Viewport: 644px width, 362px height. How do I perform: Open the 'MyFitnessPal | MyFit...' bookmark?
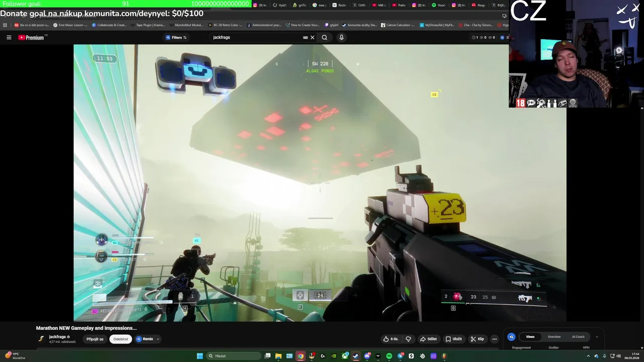coord(437,25)
